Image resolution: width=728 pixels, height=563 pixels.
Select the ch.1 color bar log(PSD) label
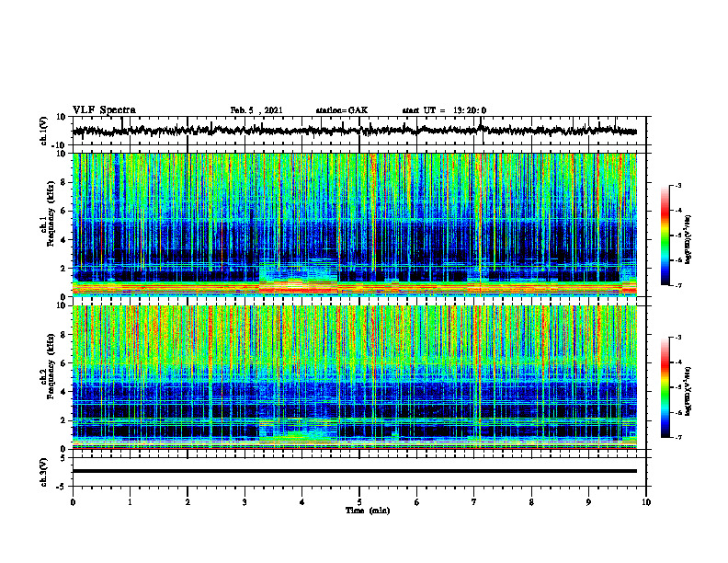pyautogui.click(x=688, y=239)
